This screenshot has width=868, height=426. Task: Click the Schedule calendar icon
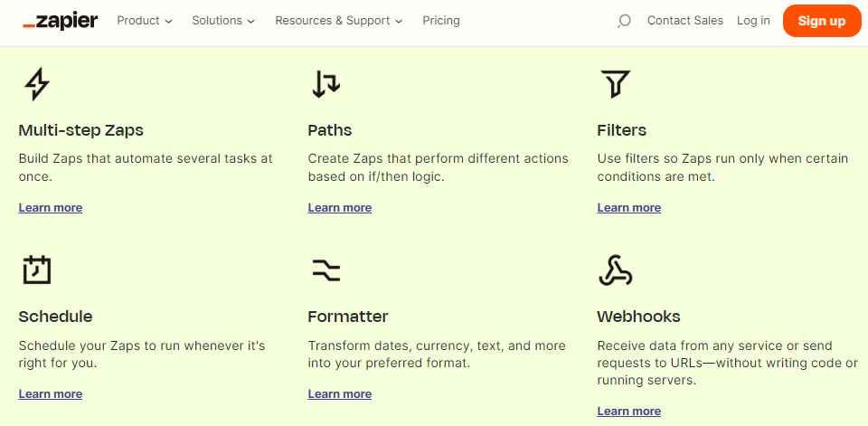[x=36, y=270]
